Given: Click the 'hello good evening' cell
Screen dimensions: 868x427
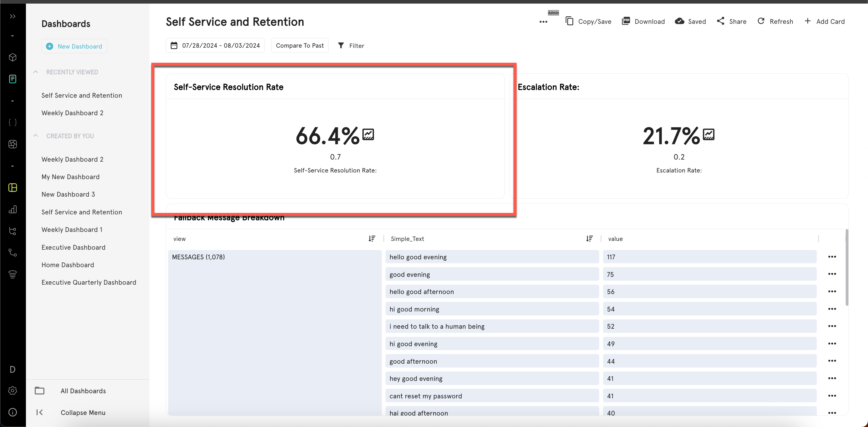Looking at the screenshot, I should (492, 257).
